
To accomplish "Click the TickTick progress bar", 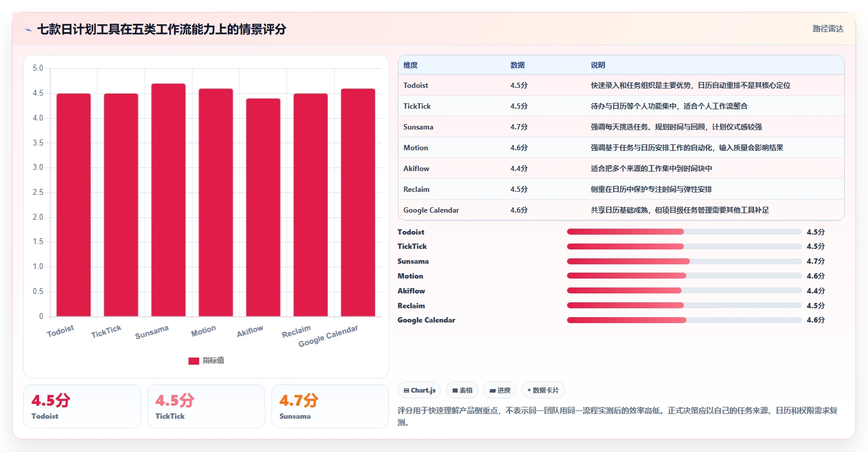I will (x=685, y=246).
